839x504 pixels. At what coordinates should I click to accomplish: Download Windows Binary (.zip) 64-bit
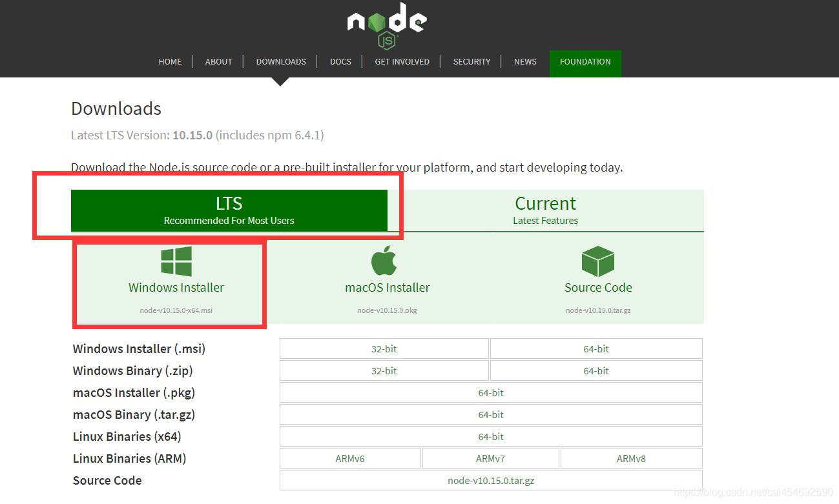(596, 370)
